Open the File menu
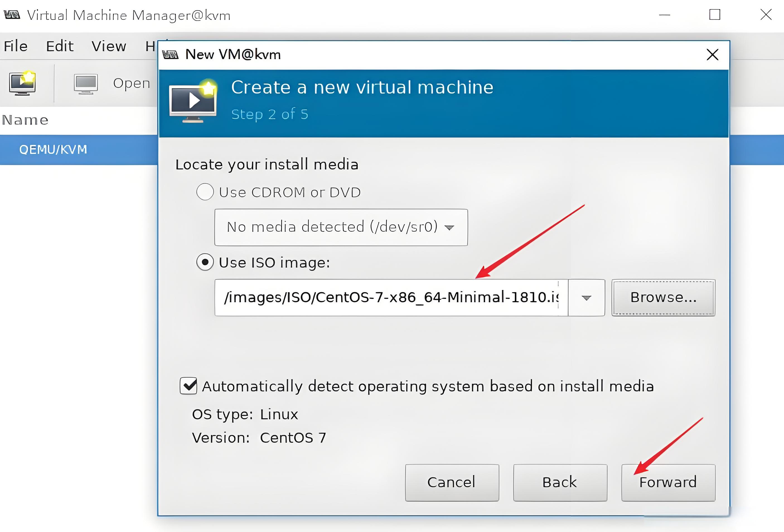This screenshot has width=784, height=532. [x=16, y=46]
